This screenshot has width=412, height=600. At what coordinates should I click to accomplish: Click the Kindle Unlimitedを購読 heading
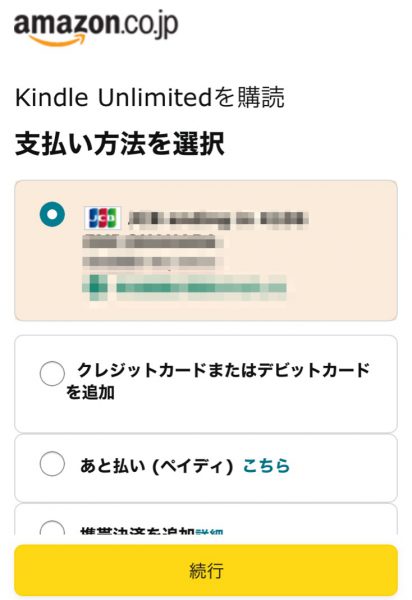[x=150, y=97]
